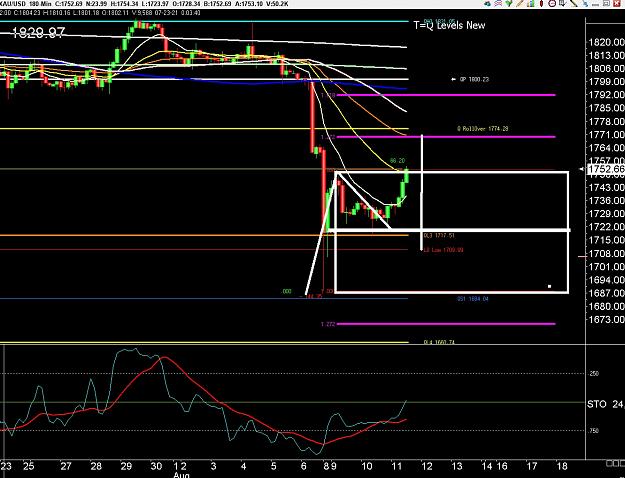The width and height of the screenshot is (625, 478).
Task: Click the 1820.00 price axis label
Action: click(x=606, y=42)
